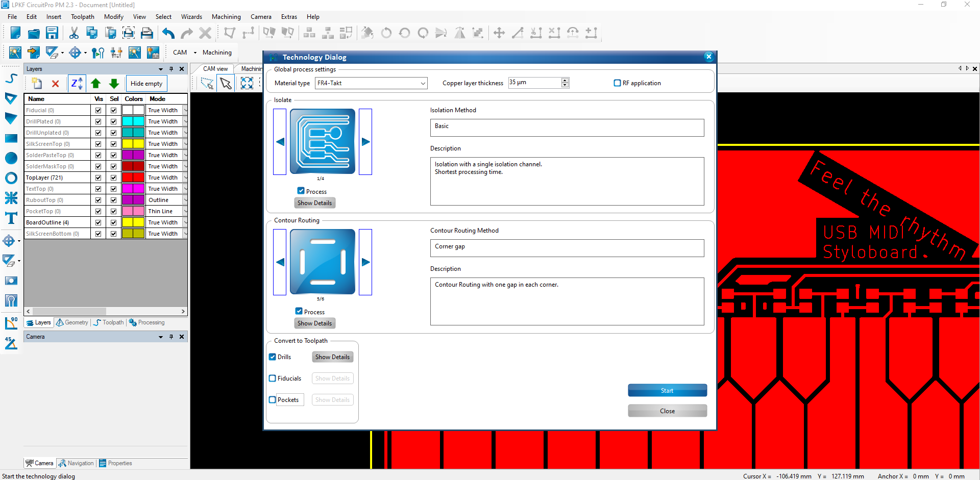This screenshot has width=980, height=480.
Task: Add a new layer in Layers panel
Action: (37, 83)
